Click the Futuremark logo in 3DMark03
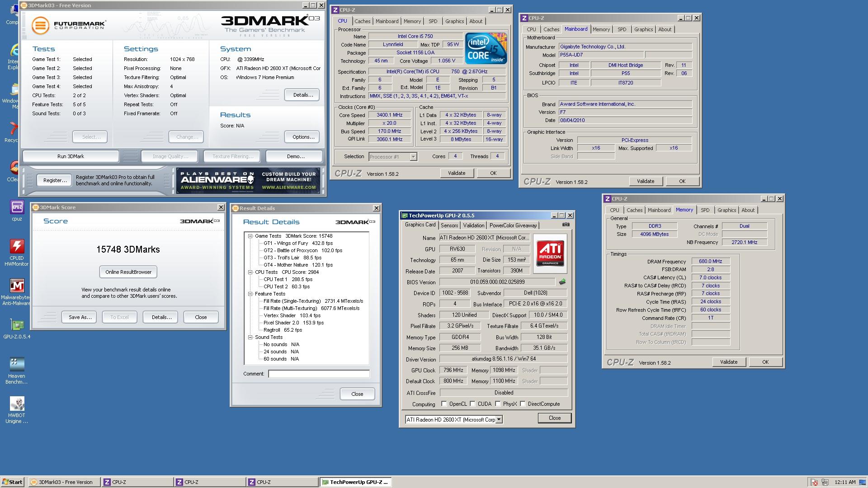Screen dimensions: 868x488 point(69,25)
